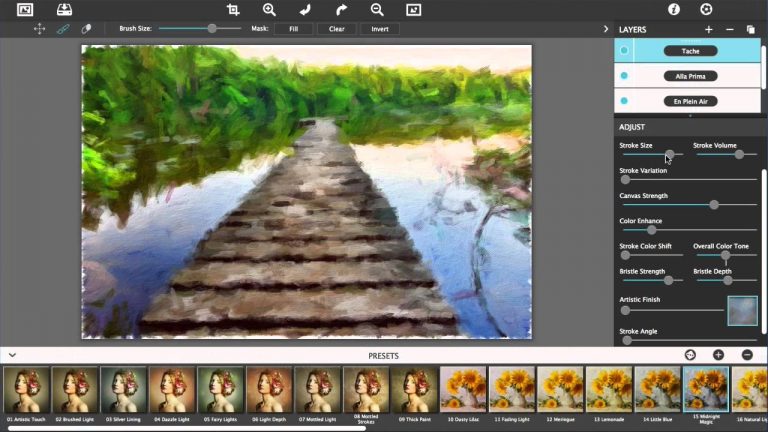The height and width of the screenshot is (432, 768).
Task: Apply the 14 Little Blue preset
Action: pyautogui.click(x=657, y=390)
